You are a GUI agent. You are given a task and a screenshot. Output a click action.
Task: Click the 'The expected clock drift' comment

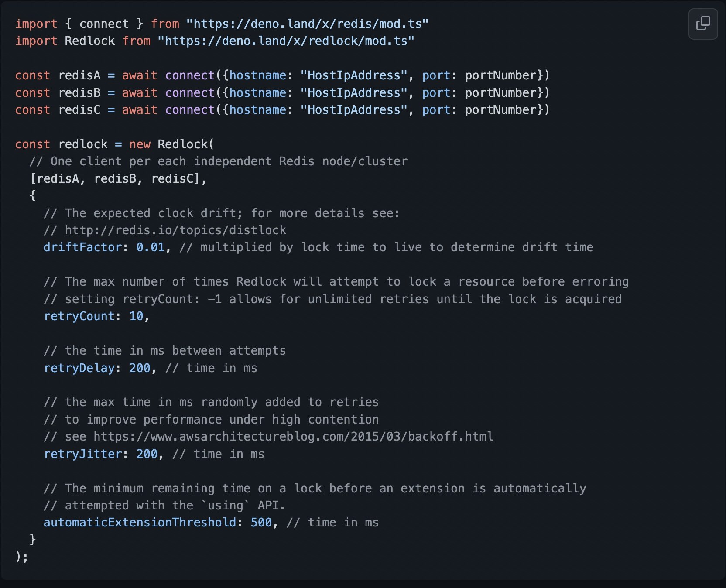tap(222, 213)
